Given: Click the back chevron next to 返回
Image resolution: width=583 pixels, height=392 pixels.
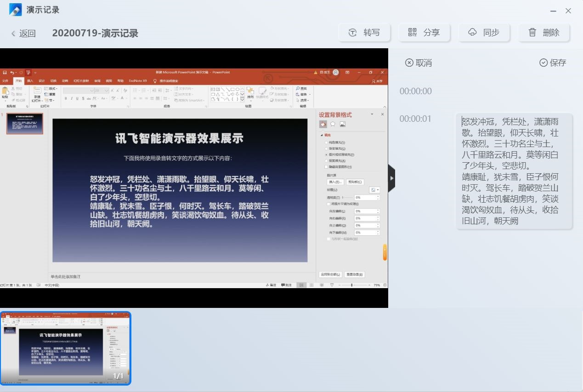Looking at the screenshot, I should point(13,34).
